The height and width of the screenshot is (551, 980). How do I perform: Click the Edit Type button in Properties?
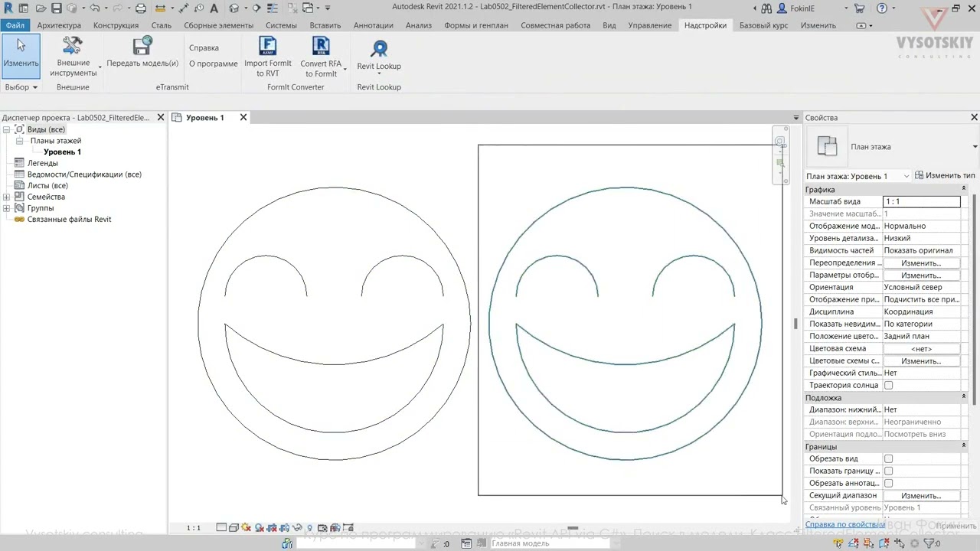tap(945, 176)
